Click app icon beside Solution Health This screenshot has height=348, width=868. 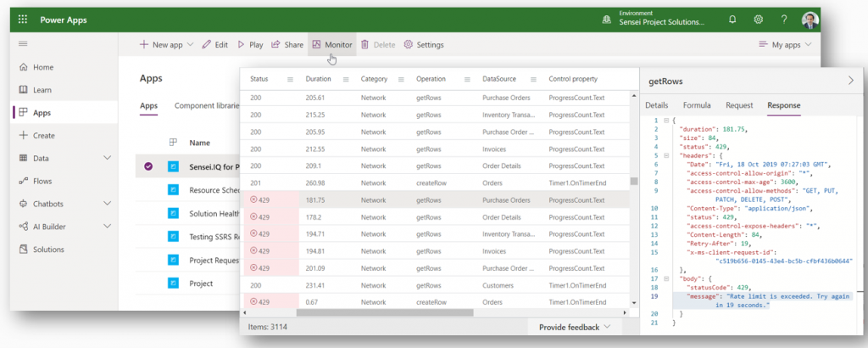(173, 213)
